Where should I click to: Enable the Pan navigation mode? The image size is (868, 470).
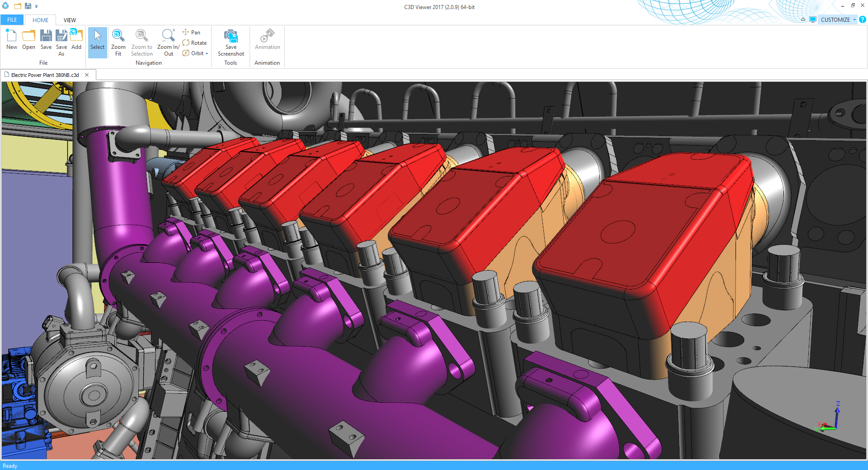click(x=192, y=32)
